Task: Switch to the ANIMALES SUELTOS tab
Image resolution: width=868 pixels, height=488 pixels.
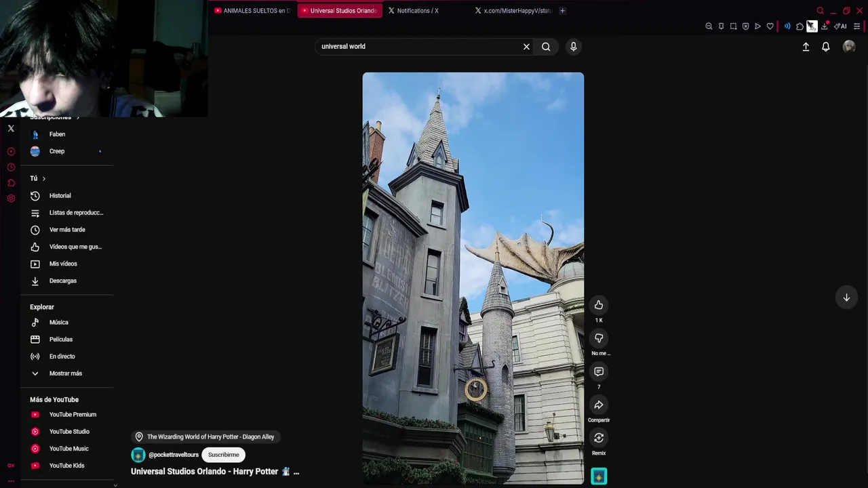Action: tap(252, 11)
